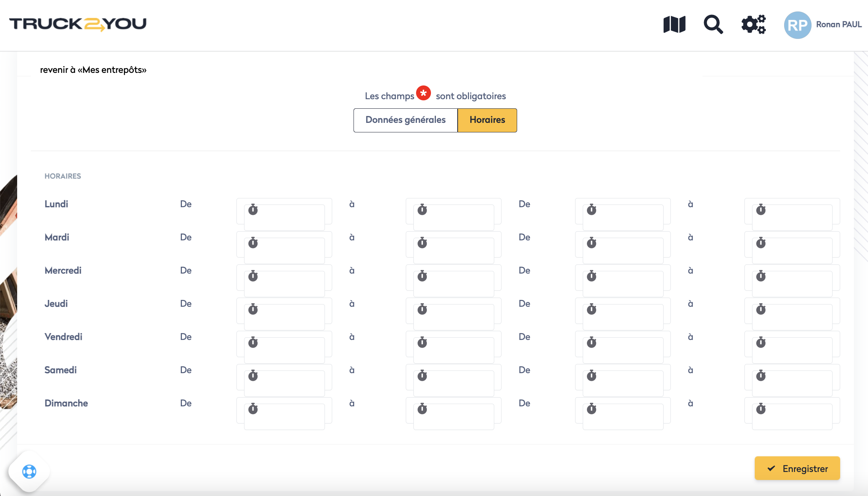This screenshot has height=496, width=868.
Task: Click the search magnifier icon
Action: [x=713, y=24]
